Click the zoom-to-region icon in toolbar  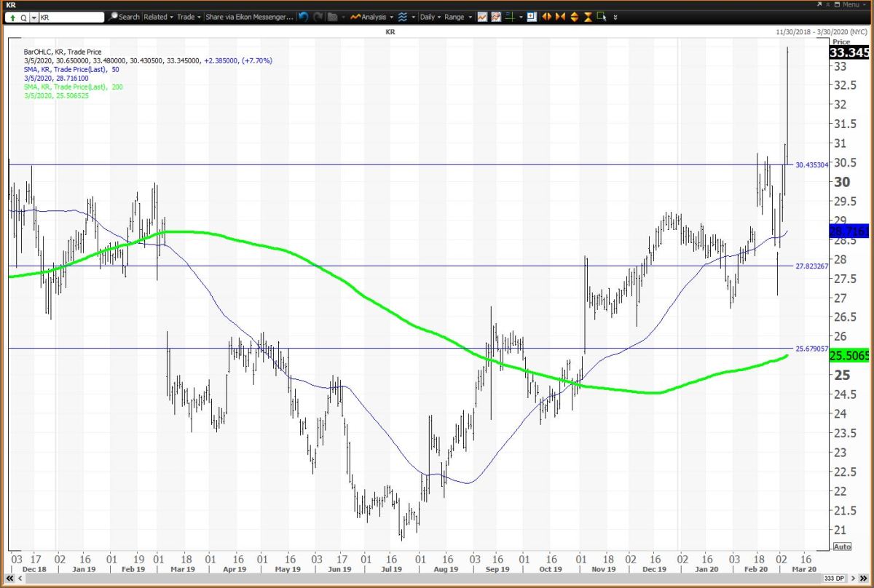[x=532, y=17]
